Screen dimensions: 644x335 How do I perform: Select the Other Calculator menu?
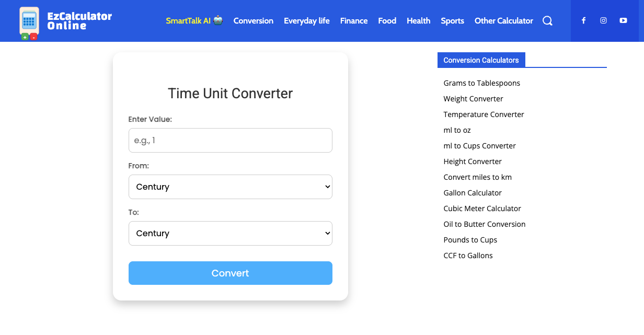click(x=504, y=21)
